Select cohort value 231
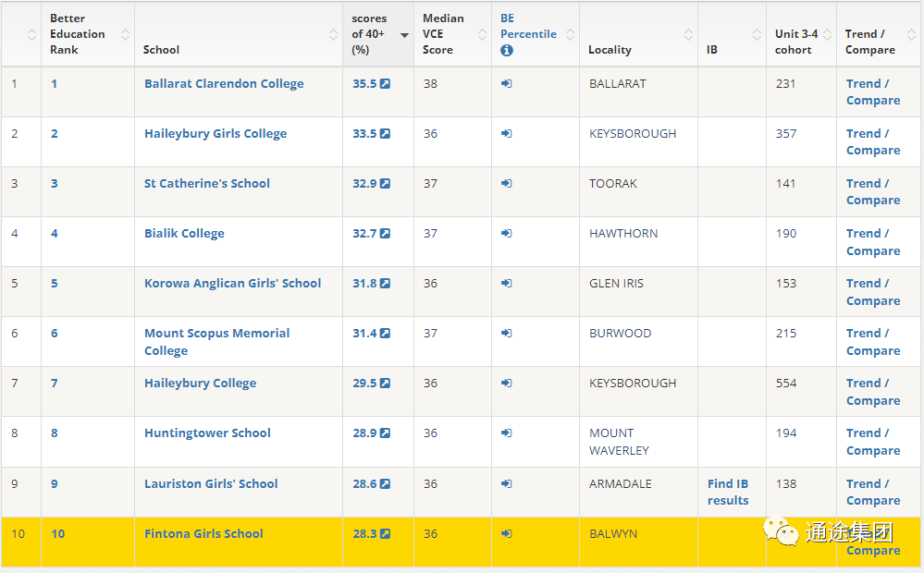924x573 pixels. (785, 83)
